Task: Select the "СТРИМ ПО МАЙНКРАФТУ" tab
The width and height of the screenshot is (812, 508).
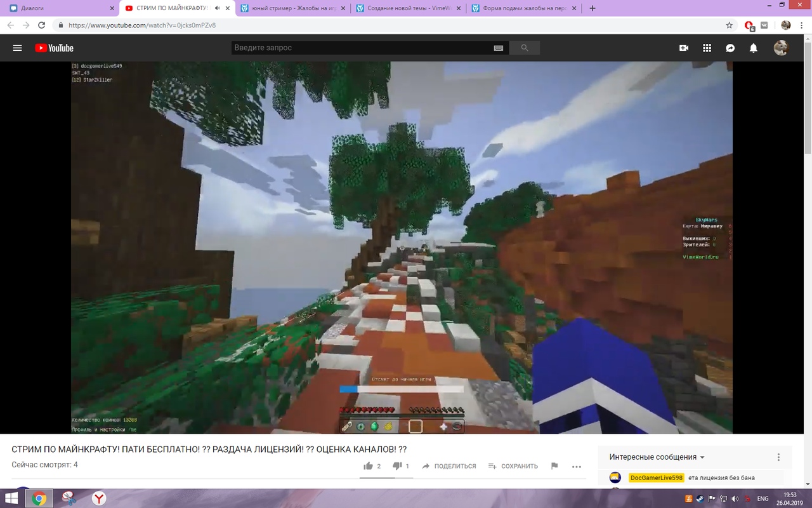Action: pos(177,8)
